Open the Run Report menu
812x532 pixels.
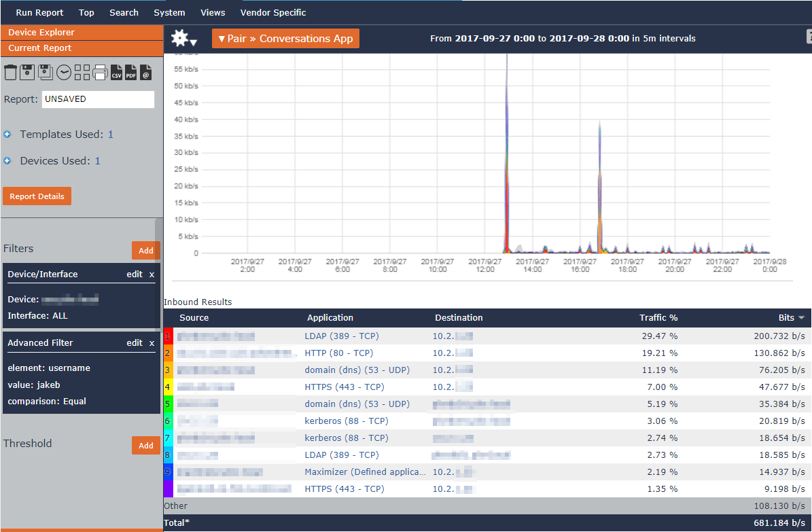tap(40, 12)
